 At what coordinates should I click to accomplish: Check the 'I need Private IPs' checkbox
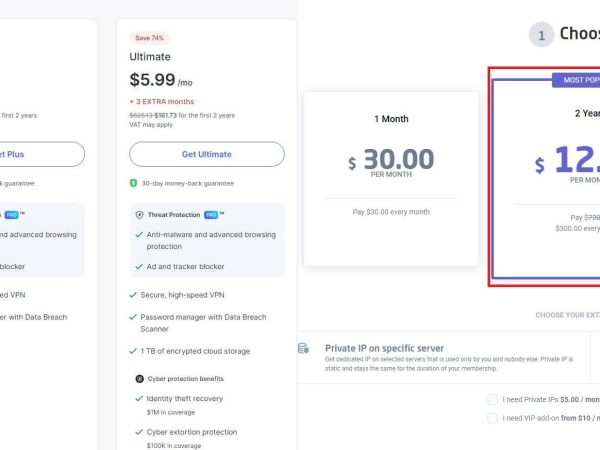(493, 400)
